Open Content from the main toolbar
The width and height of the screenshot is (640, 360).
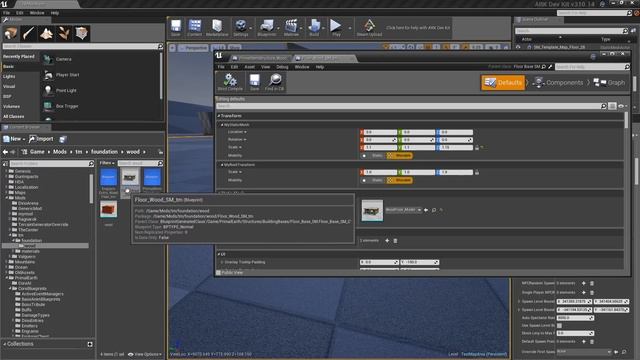tap(195, 28)
